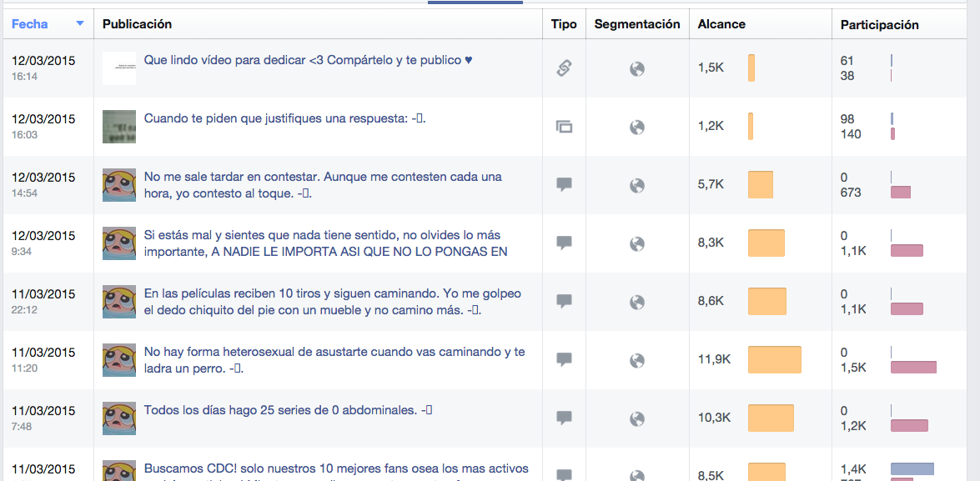Open post 'Todos los días hago 25 series'
Screen dimensions: 980x481
288,410
